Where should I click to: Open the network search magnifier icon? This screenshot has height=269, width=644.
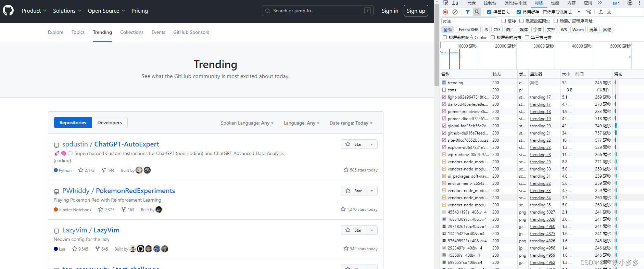click(x=477, y=12)
